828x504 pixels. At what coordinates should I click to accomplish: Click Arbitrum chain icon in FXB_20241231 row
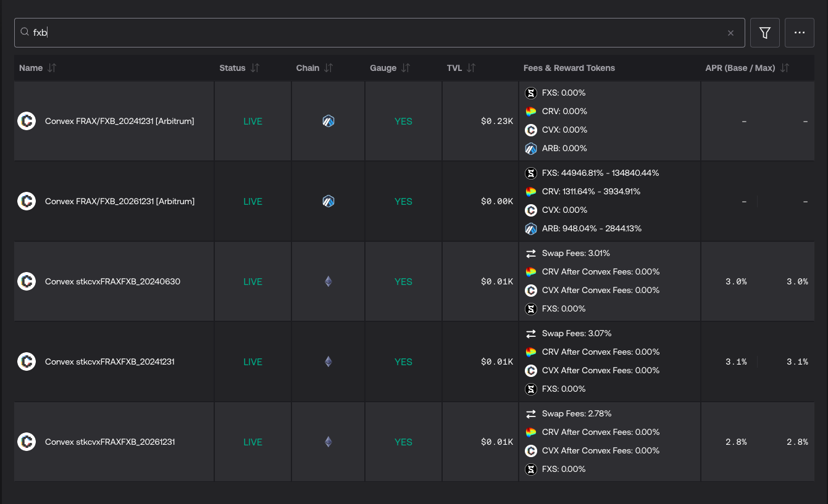point(328,122)
